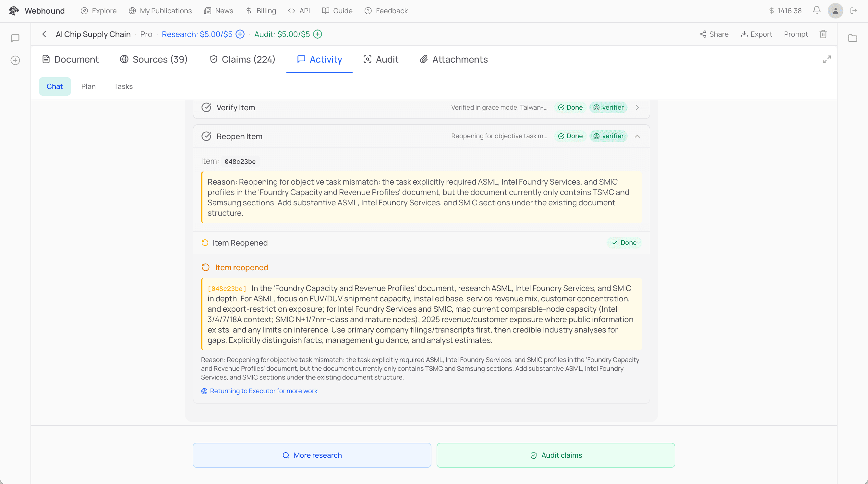Image resolution: width=868 pixels, height=484 pixels.
Task: Open Returning to Executor for more work link
Action: tap(263, 391)
